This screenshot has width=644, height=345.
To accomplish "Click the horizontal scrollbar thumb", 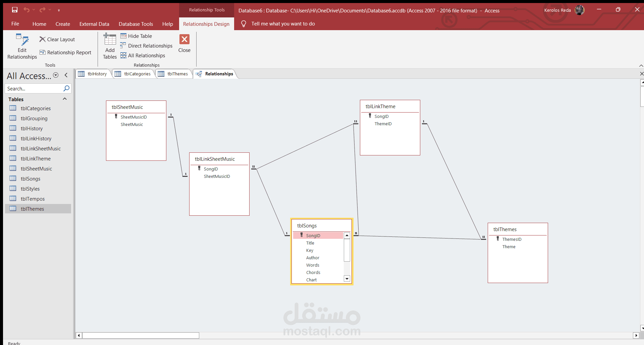I will tap(141, 335).
